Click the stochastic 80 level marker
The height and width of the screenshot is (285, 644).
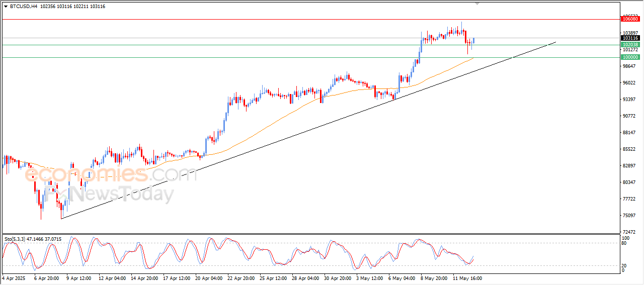coord(624,243)
